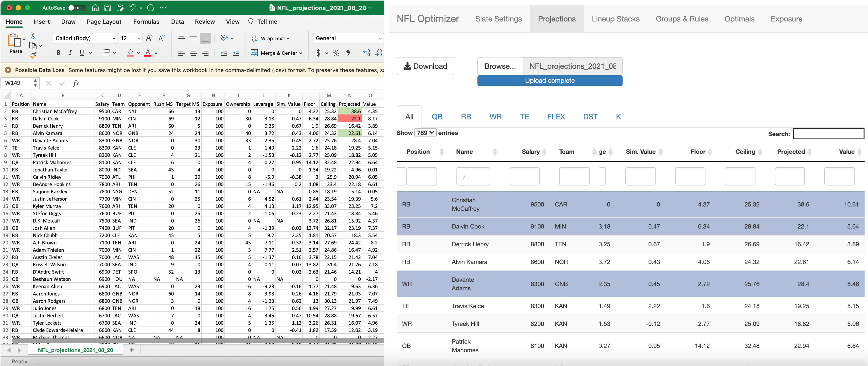Click the Undo arrow icon

point(132,8)
